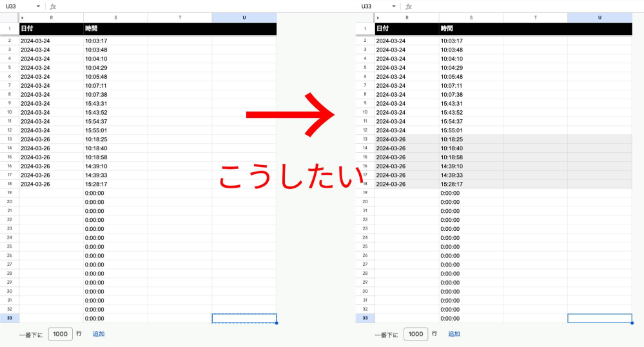Screen dimensions: 644x347
Task: Expand hidden columns arrow beside column R, left sheet
Action: [x=23, y=17]
